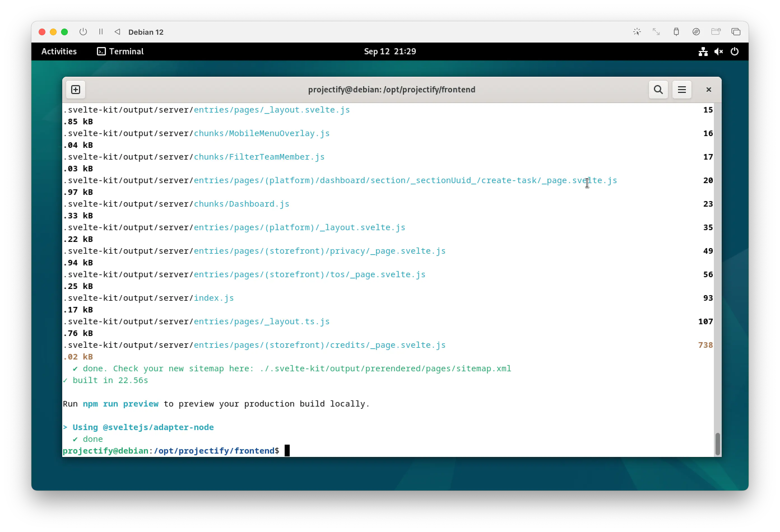The image size is (780, 532).
Task: Click the Debian 12 VM title
Action: point(146,32)
